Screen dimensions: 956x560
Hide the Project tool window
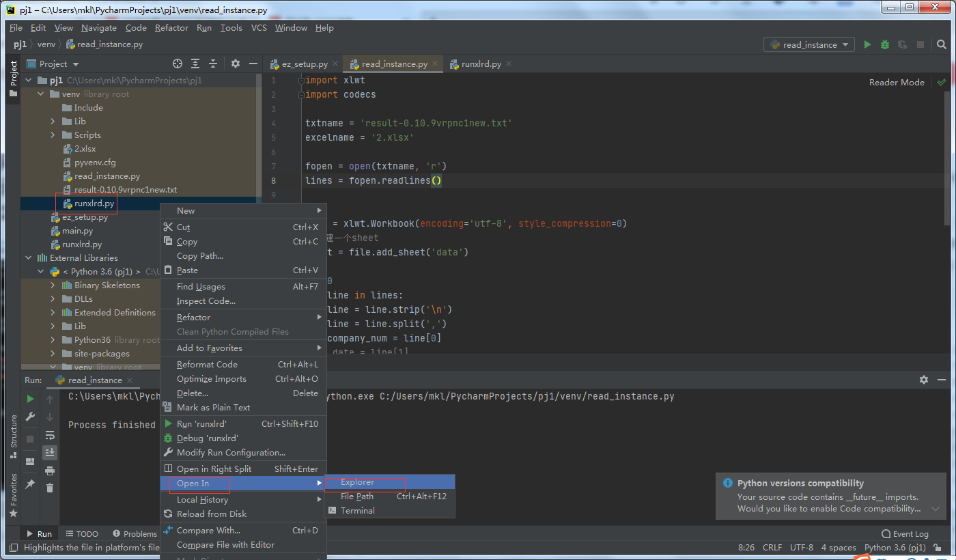pos(253,64)
